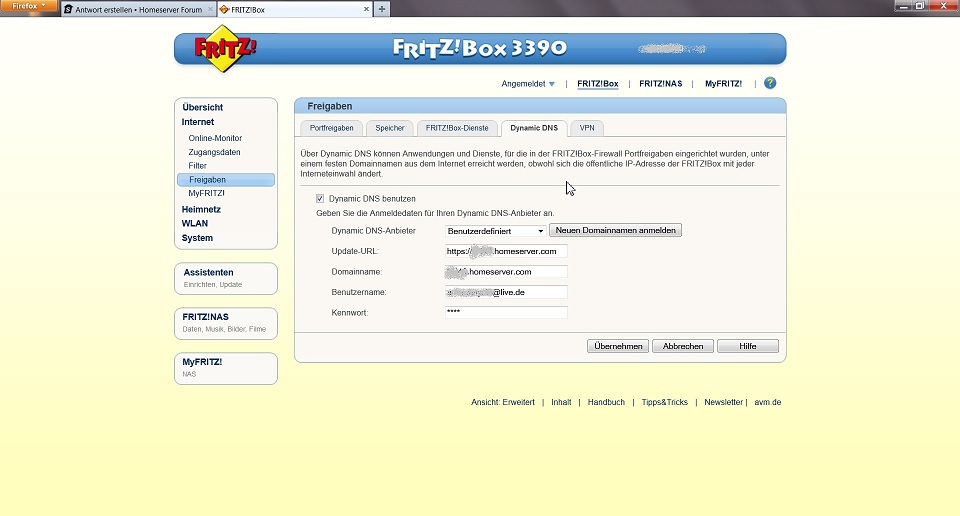Go to Übersicht in sidebar
This screenshot has height=516, width=960.
pos(203,107)
